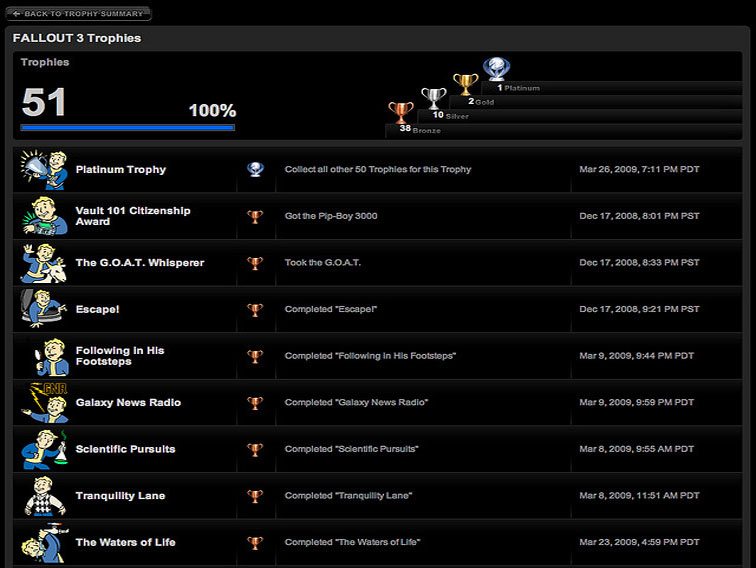Viewport: 756px width, 568px height.
Task: Click the FALLOUT 3 Trophies heading
Action: click(x=77, y=38)
